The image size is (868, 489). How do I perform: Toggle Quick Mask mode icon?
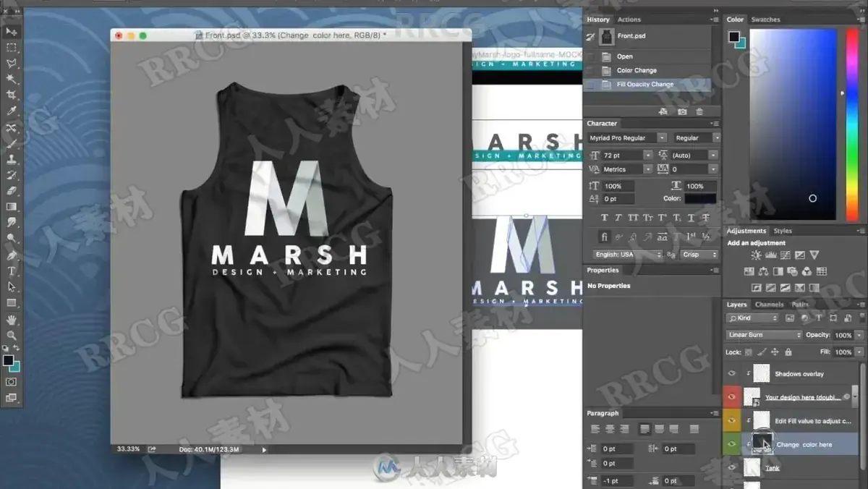point(11,381)
